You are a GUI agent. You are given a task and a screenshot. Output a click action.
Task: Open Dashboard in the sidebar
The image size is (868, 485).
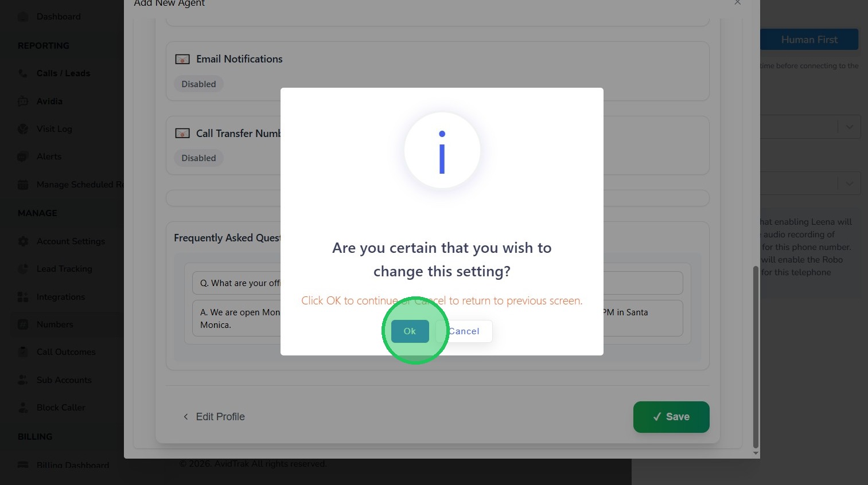[x=59, y=17]
